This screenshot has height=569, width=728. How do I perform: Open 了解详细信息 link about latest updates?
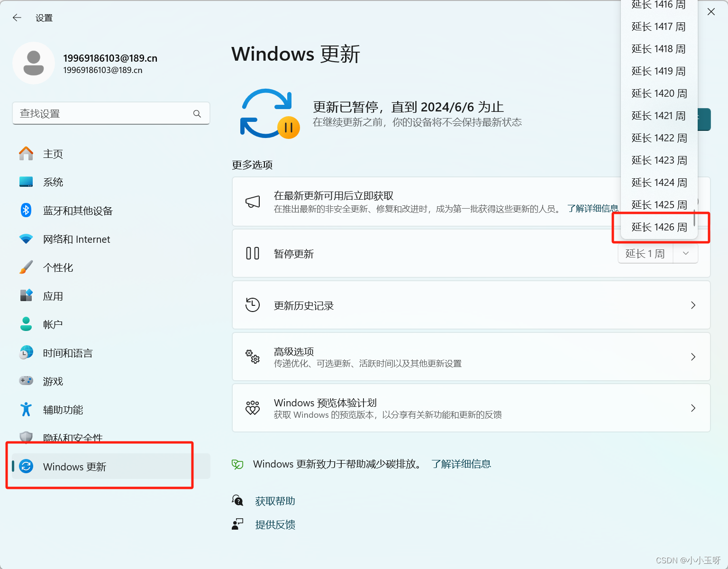[592, 209]
